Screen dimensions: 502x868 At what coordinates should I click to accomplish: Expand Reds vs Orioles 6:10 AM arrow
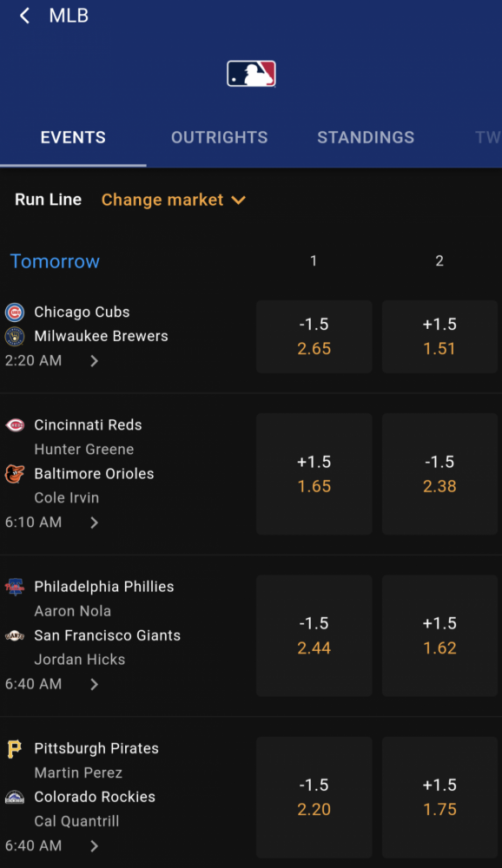point(94,523)
